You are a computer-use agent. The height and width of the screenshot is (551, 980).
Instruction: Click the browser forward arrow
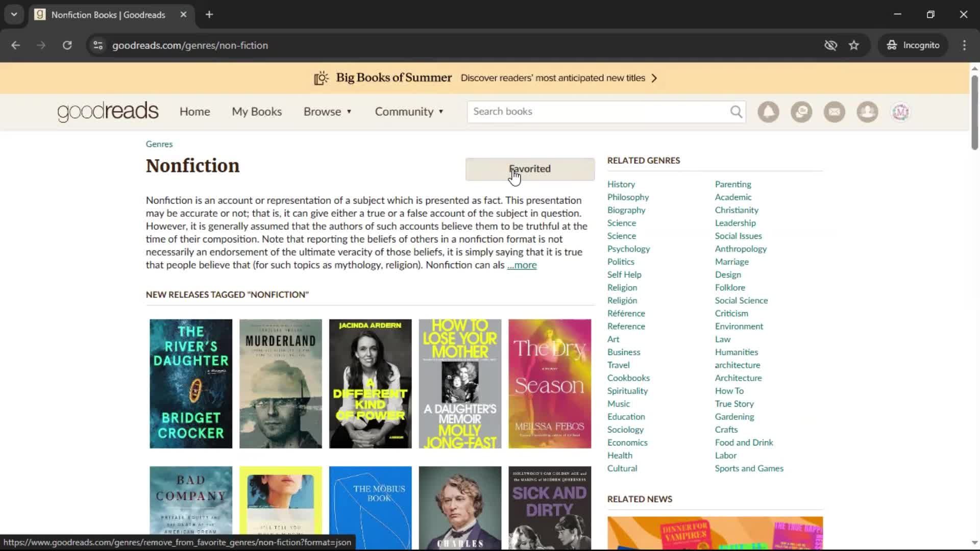(x=41, y=45)
